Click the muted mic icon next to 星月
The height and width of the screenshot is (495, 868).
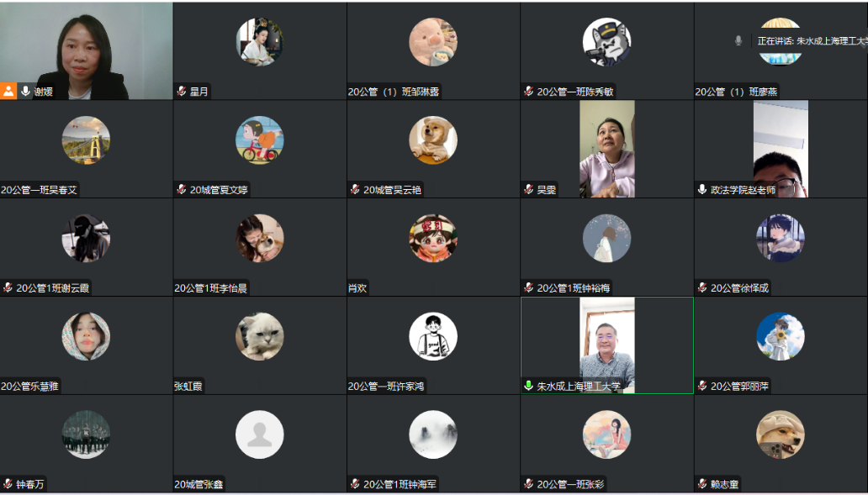coord(182,92)
